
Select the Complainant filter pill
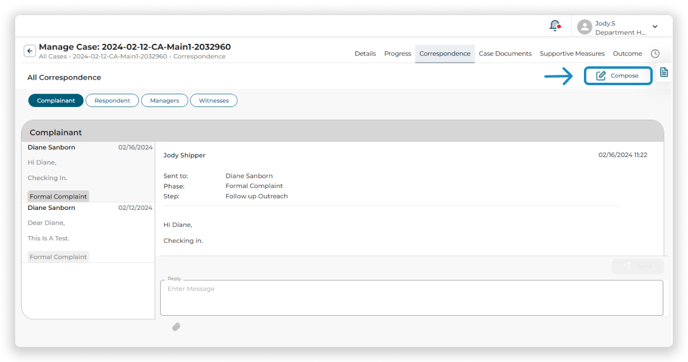point(56,100)
